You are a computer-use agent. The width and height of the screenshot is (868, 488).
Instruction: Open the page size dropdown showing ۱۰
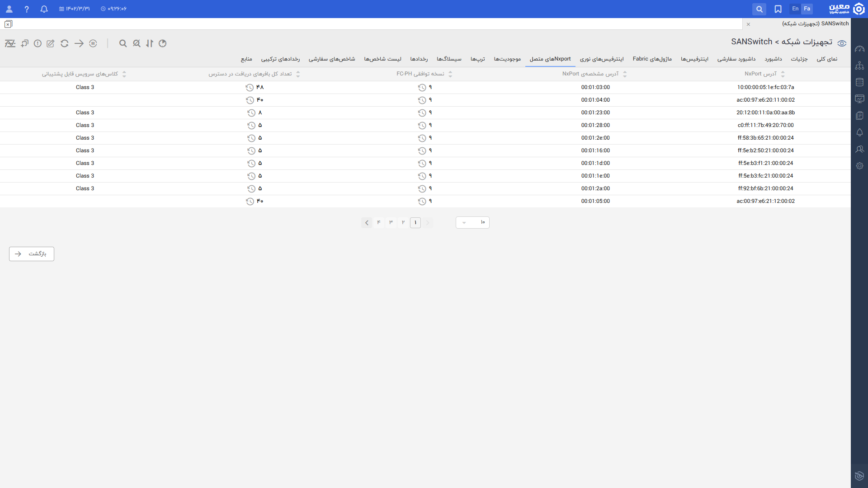[472, 222]
